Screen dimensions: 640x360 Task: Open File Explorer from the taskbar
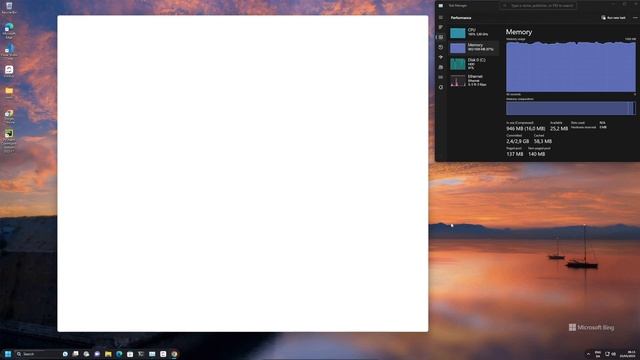click(x=108, y=354)
